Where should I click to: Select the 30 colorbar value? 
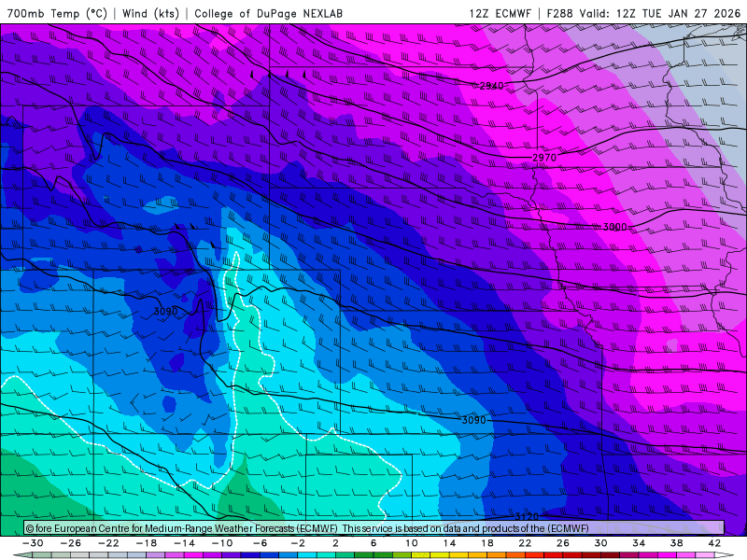[x=600, y=543]
